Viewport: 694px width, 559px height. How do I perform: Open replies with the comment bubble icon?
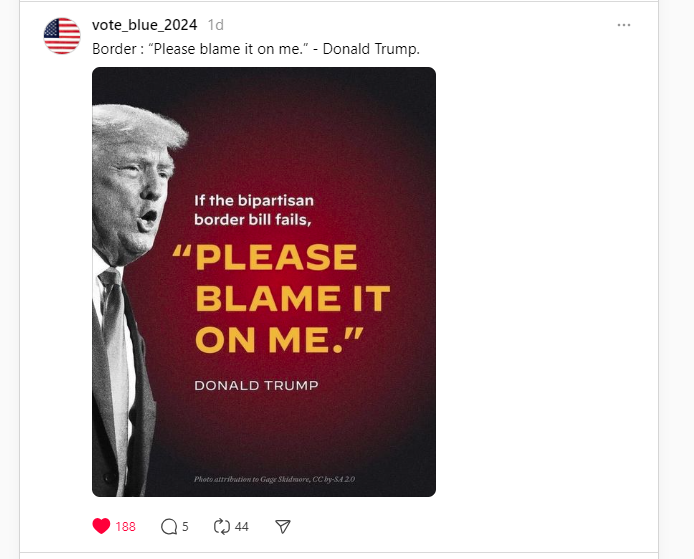click(169, 526)
